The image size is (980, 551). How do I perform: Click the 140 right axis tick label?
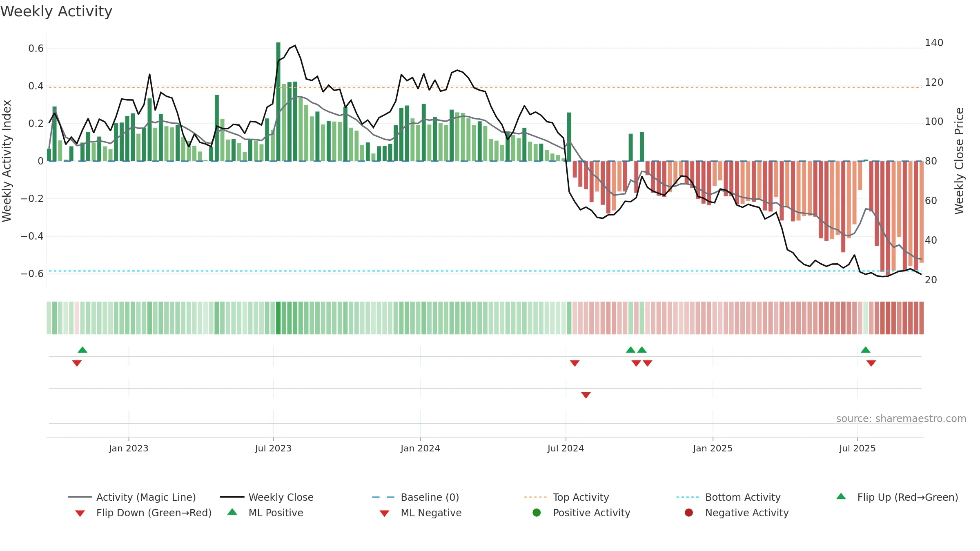[x=934, y=43]
